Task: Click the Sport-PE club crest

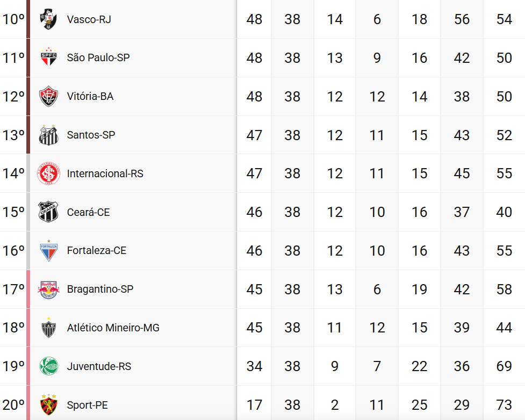Action: pyautogui.click(x=48, y=405)
